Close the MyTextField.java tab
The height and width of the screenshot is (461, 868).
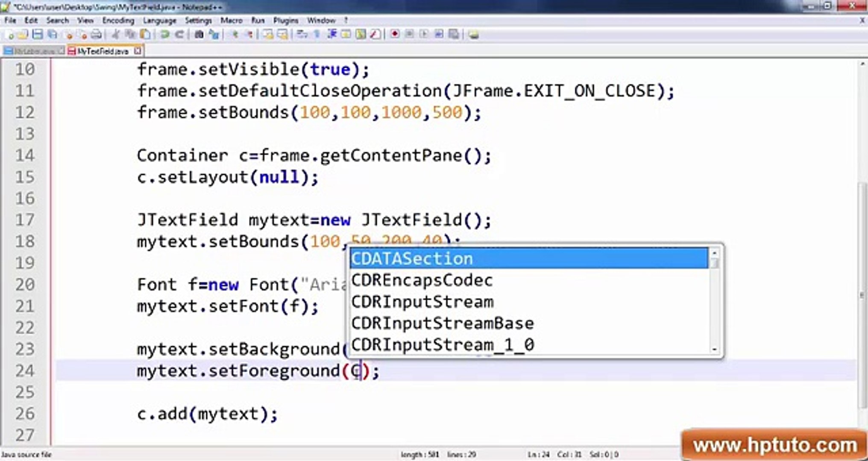pos(138,51)
